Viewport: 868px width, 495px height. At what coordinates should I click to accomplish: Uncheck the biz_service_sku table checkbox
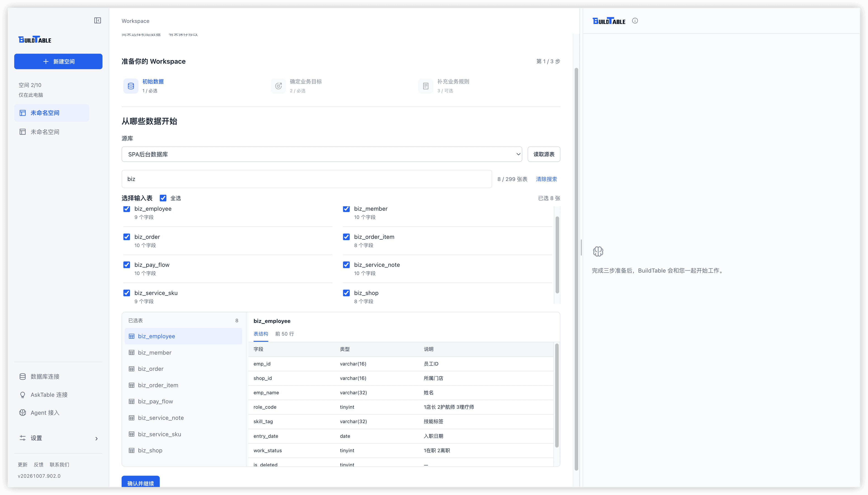click(127, 293)
